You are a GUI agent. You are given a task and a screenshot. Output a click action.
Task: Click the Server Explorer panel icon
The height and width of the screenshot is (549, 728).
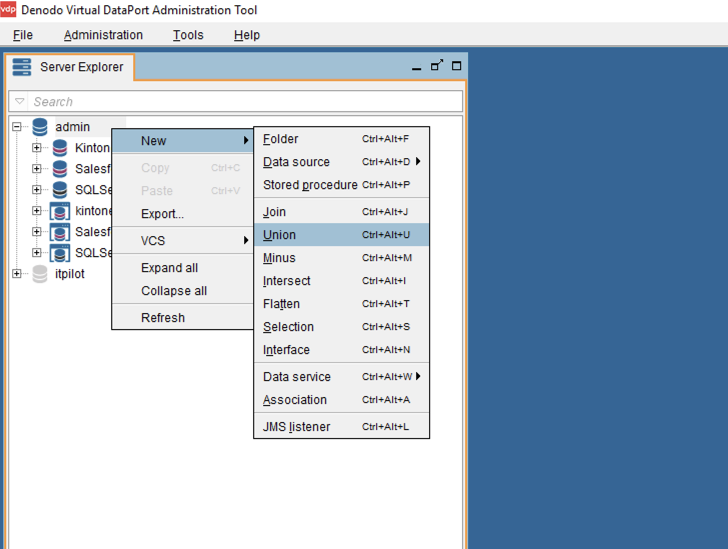pos(21,67)
